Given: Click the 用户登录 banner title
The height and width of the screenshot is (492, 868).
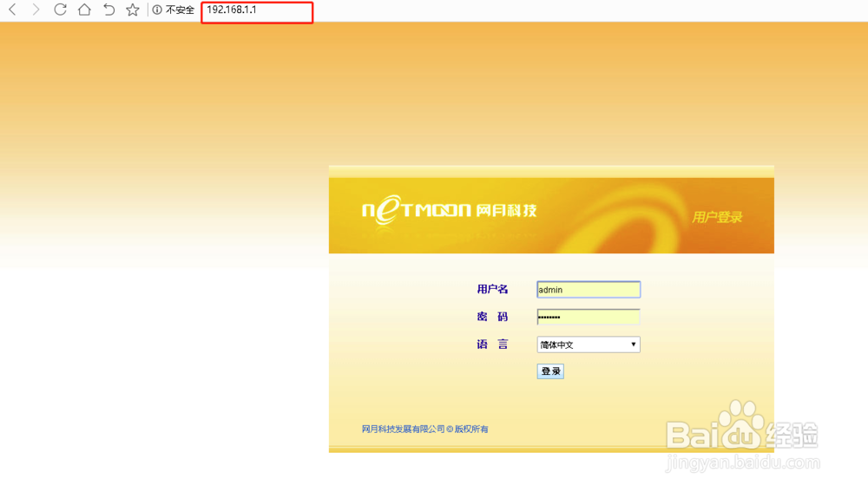Looking at the screenshot, I should [x=717, y=217].
